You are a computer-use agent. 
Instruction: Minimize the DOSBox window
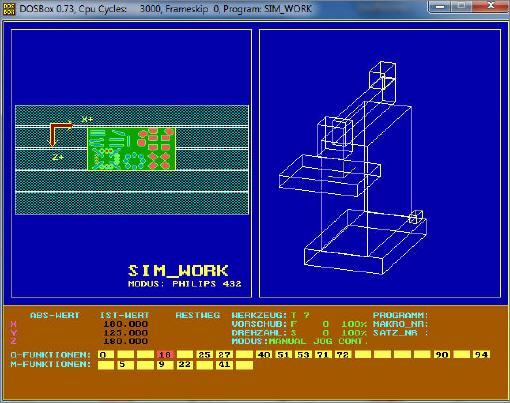tap(440, 6)
